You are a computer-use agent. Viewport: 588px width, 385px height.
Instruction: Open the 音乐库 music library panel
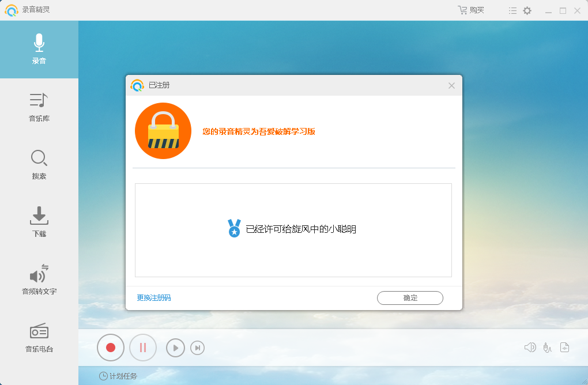pos(39,107)
